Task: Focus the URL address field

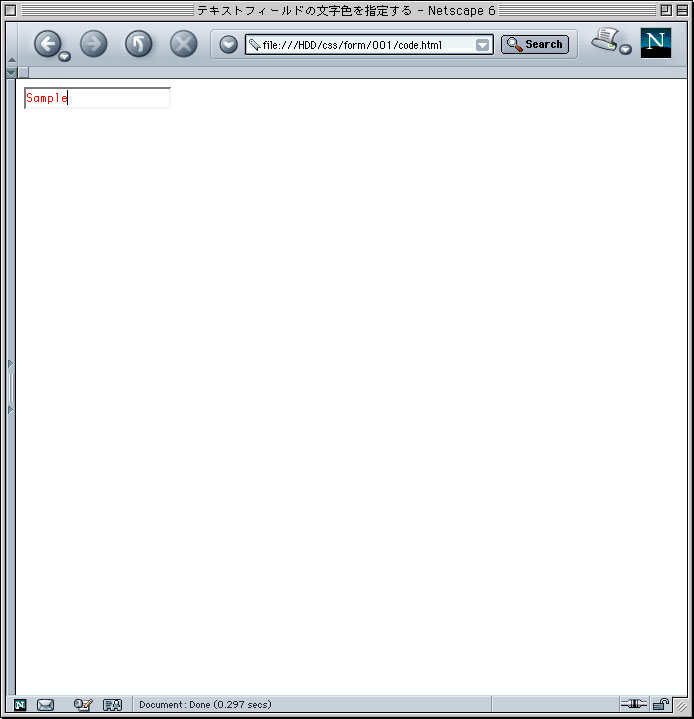Action: tap(368, 45)
